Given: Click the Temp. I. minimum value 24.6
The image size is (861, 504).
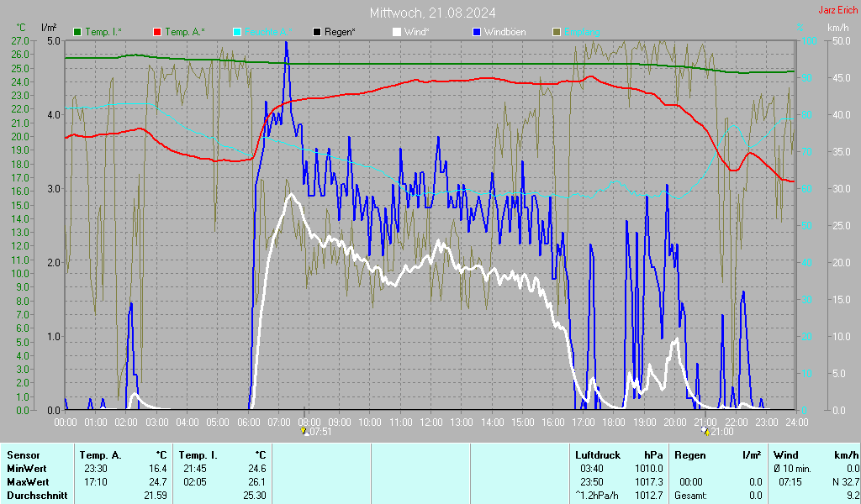Looking at the screenshot, I should [x=257, y=469].
